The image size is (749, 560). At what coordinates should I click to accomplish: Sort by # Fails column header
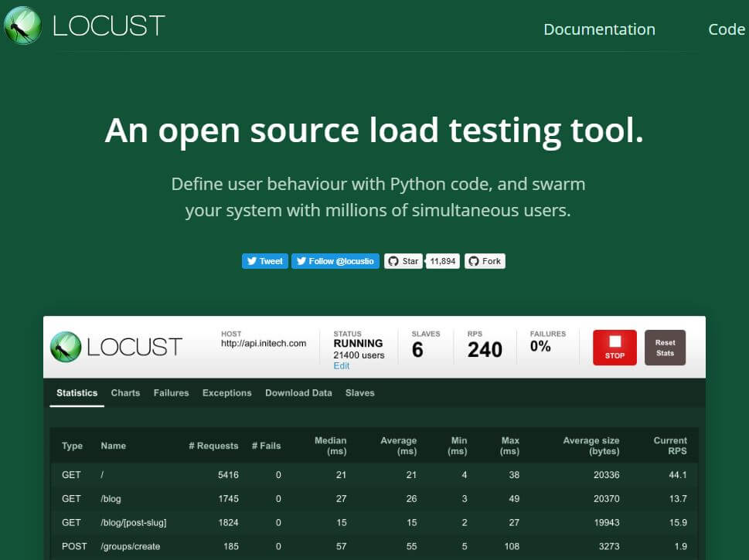(x=266, y=446)
